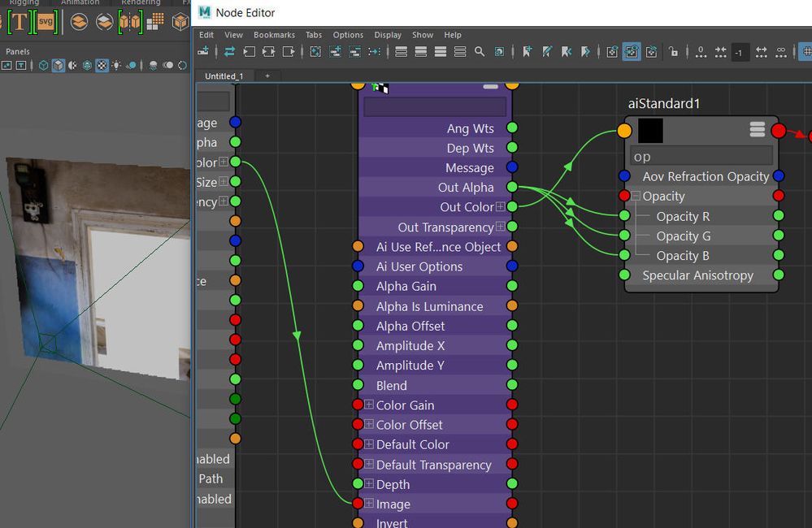Screen dimensions: 812x528
Task: Click the aiStandard1 black material swatch
Action: click(650, 131)
